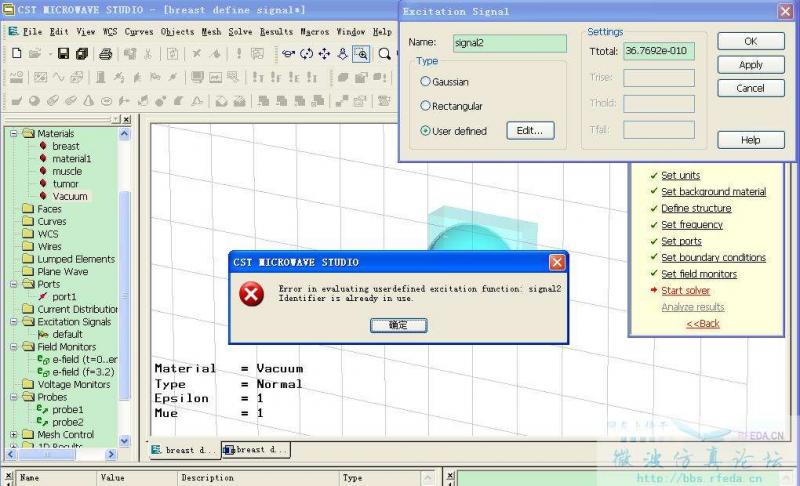The width and height of the screenshot is (800, 486).
Task: Click the magnifier Reset view icon
Action: (x=384, y=54)
